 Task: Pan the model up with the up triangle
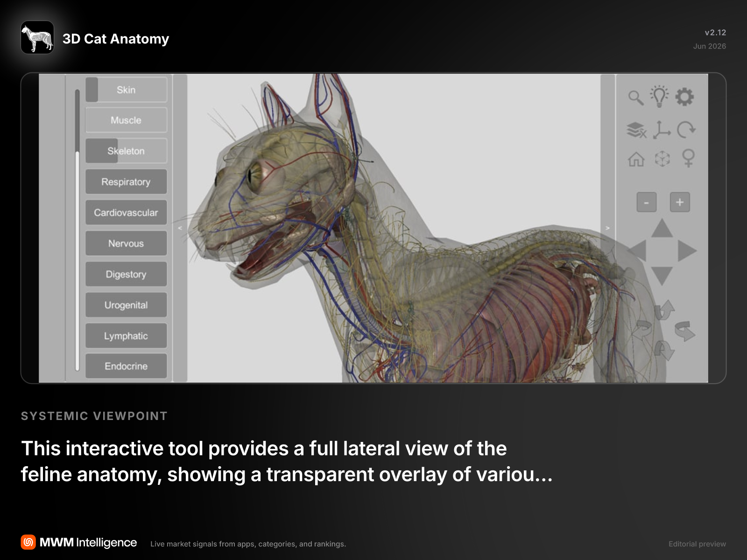[x=662, y=228]
